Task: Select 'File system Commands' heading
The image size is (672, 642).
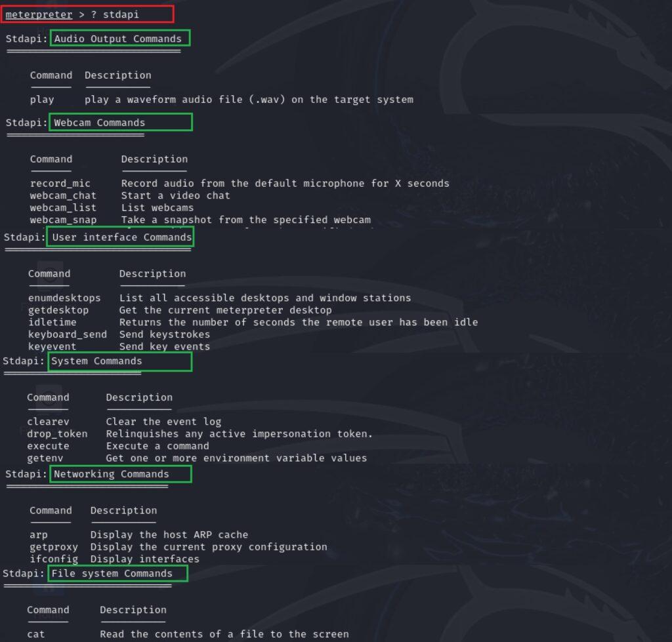Action: 112,574
